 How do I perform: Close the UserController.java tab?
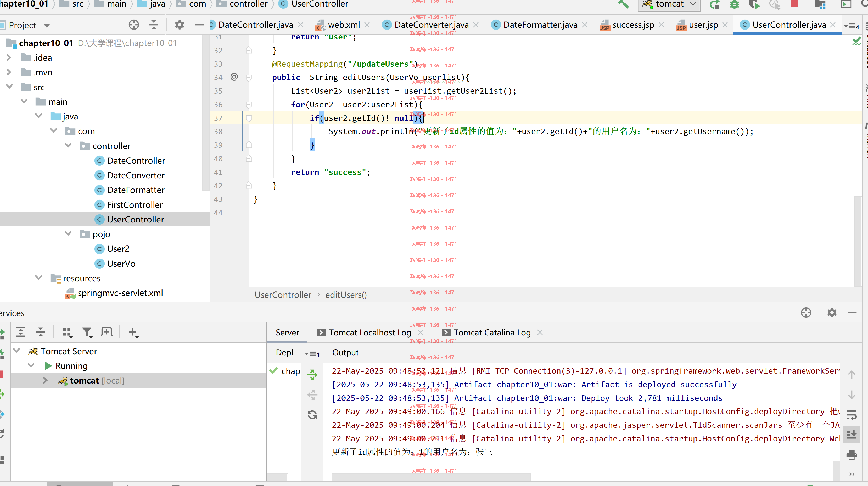tap(833, 25)
